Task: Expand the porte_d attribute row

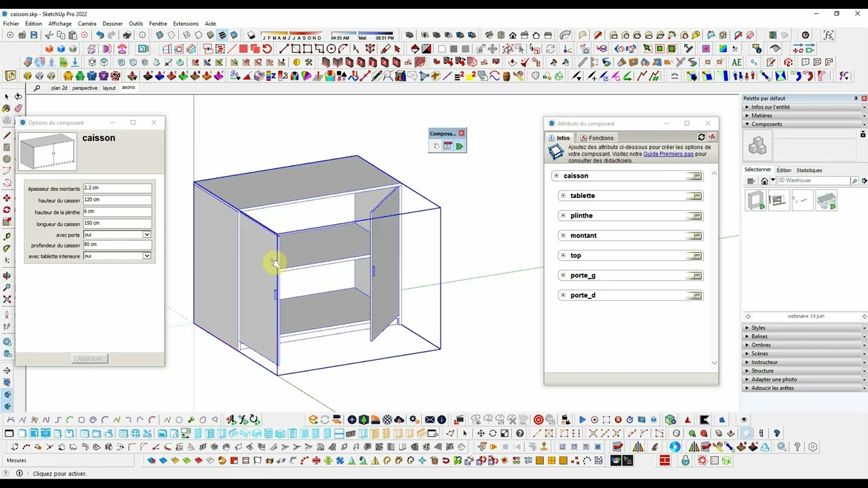Action: 563,296
